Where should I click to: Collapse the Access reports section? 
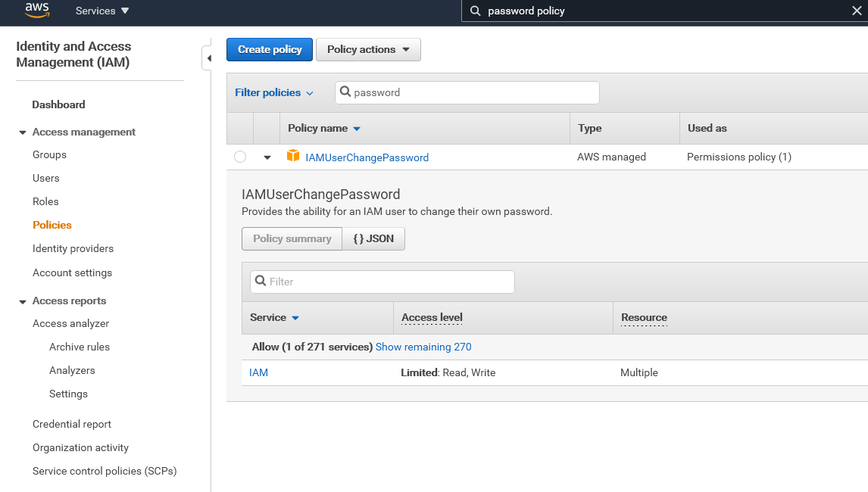tap(23, 301)
